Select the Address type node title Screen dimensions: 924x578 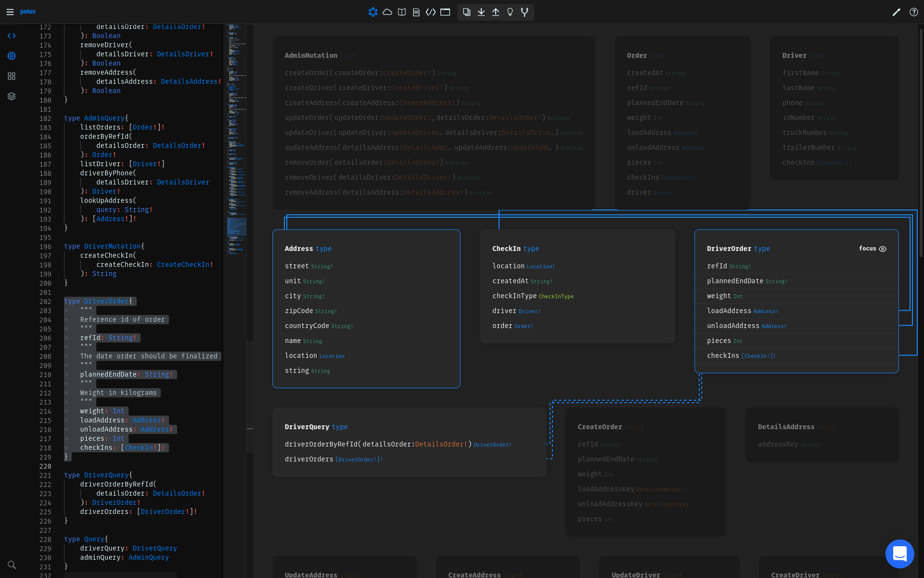(299, 249)
